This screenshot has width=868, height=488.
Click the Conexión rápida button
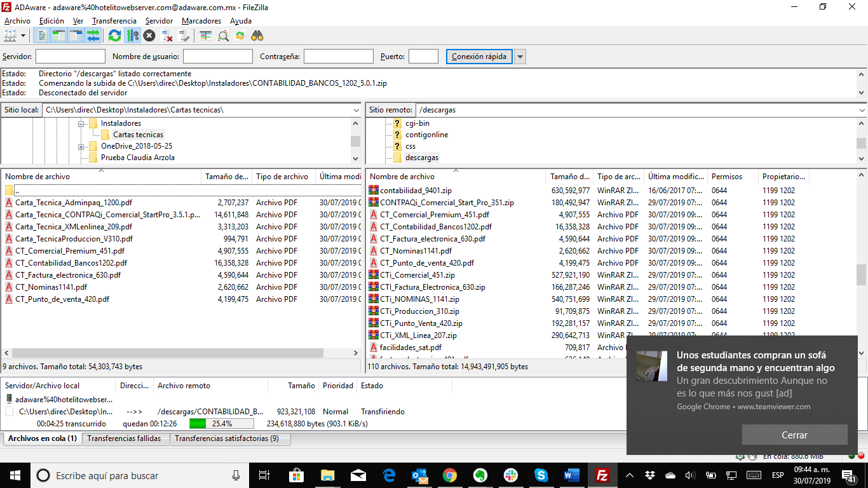click(x=478, y=57)
